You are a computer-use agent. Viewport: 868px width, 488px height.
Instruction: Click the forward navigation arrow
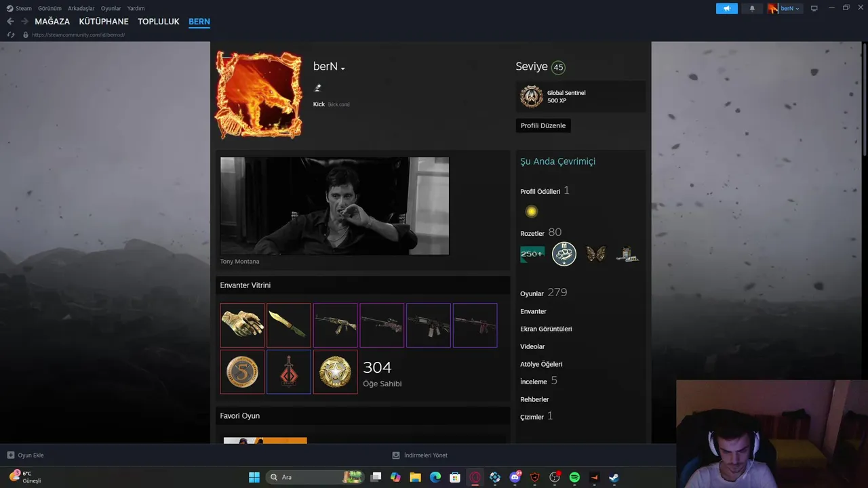pyautogui.click(x=24, y=22)
